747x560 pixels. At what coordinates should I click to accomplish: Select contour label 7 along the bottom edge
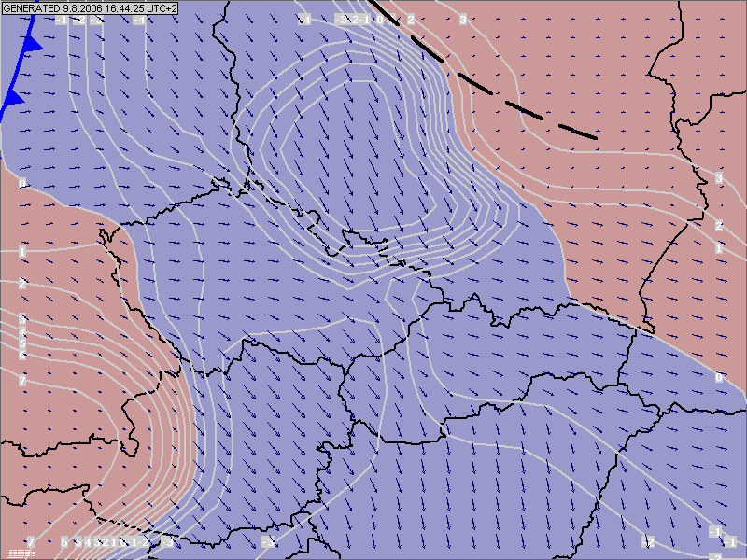[x=30, y=542]
